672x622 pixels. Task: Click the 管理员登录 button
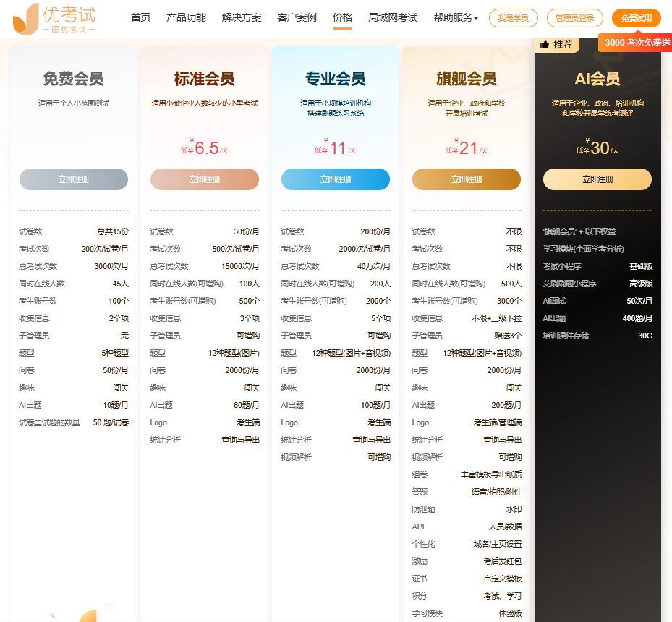pos(574,18)
